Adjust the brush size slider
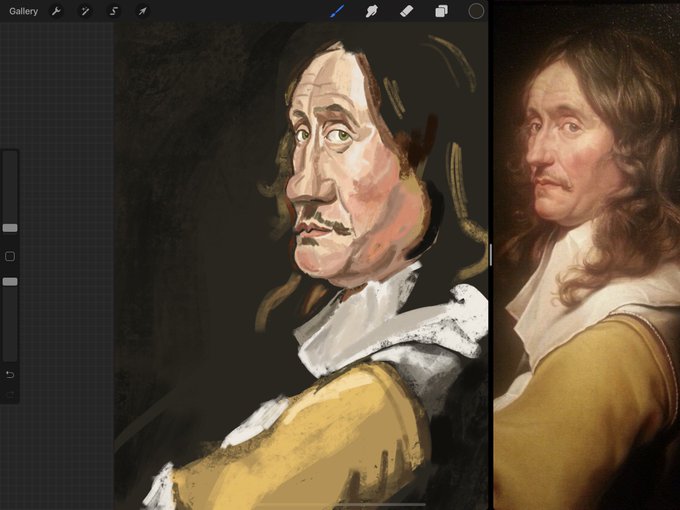The image size is (680, 510). point(10,228)
